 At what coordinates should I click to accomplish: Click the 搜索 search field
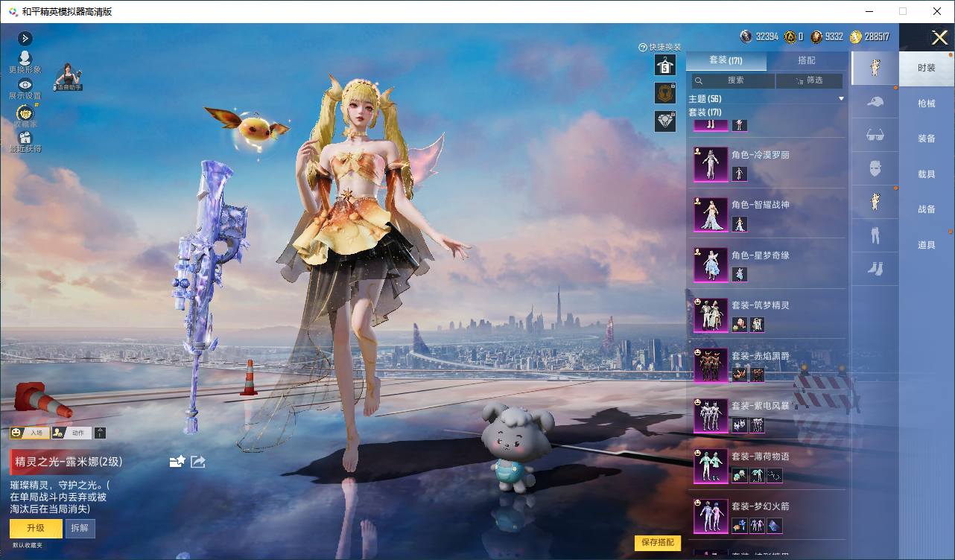(x=733, y=80)
